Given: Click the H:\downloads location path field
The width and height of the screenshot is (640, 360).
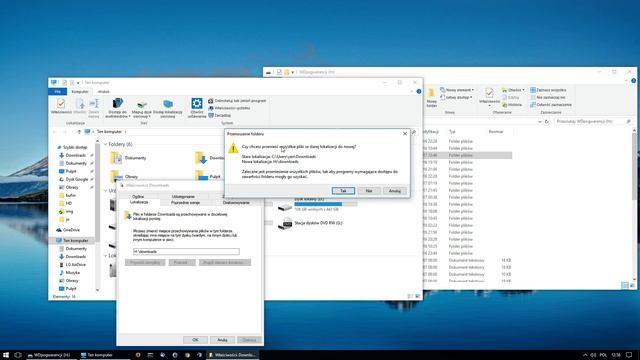Looking at the screenshot, I should [x=186, y=251].
